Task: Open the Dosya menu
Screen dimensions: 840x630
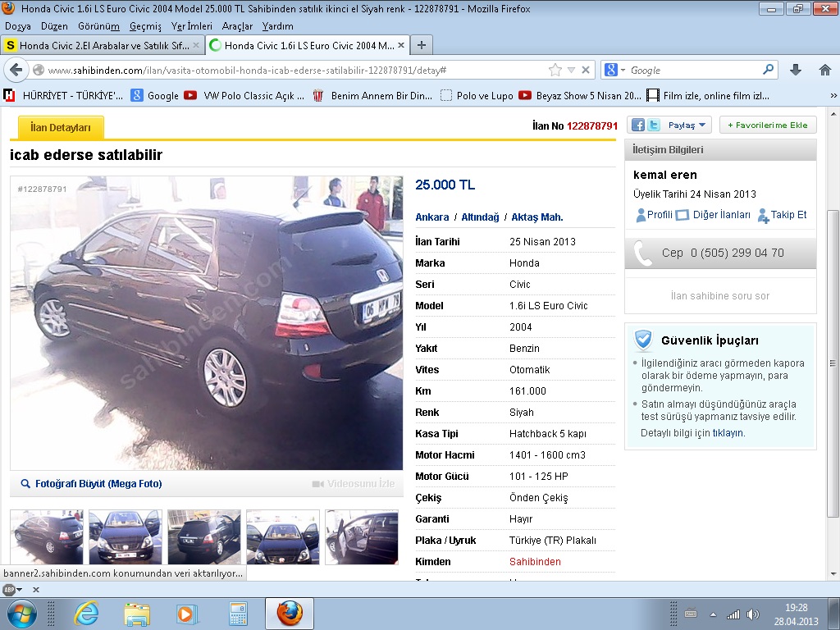Action: [x=18, y=26]
